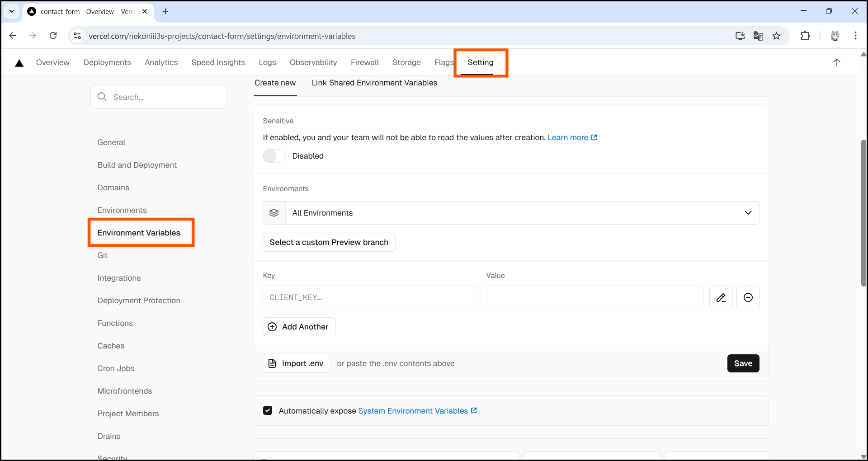
Task: Click the Key input field
Action: tap(371, 297)
